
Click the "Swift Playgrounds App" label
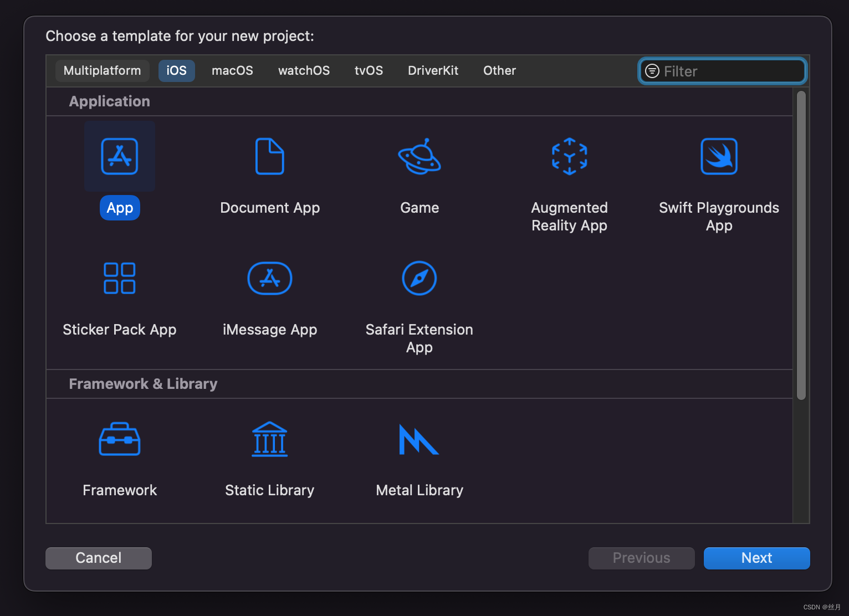click(x=719, y=217)
